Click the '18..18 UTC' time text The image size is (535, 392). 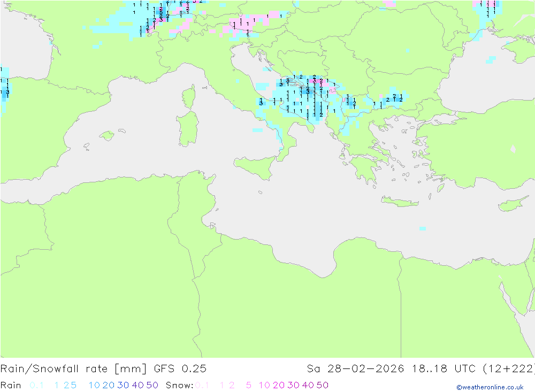pos(444,369)
